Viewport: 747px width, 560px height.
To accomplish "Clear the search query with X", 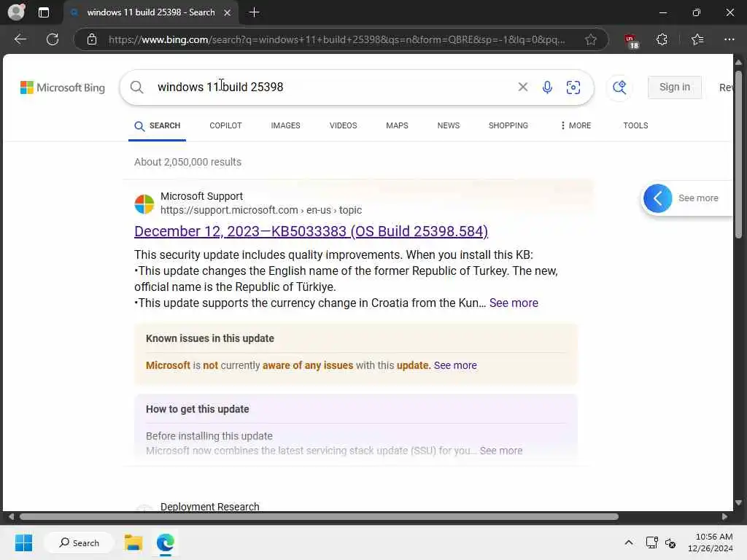I will [522, 87].
